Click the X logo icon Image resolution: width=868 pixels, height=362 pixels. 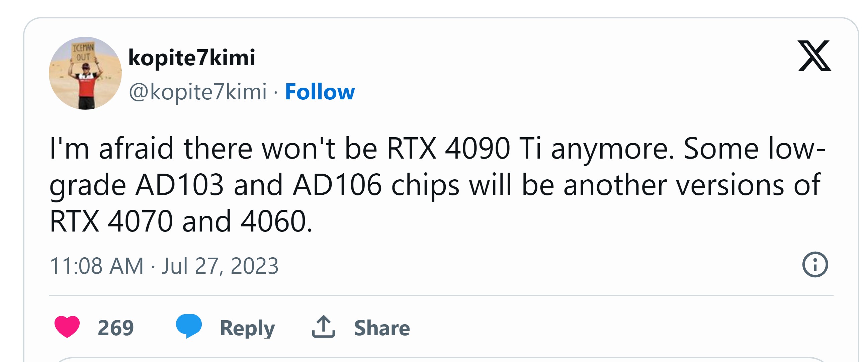(x=814, y=56)
